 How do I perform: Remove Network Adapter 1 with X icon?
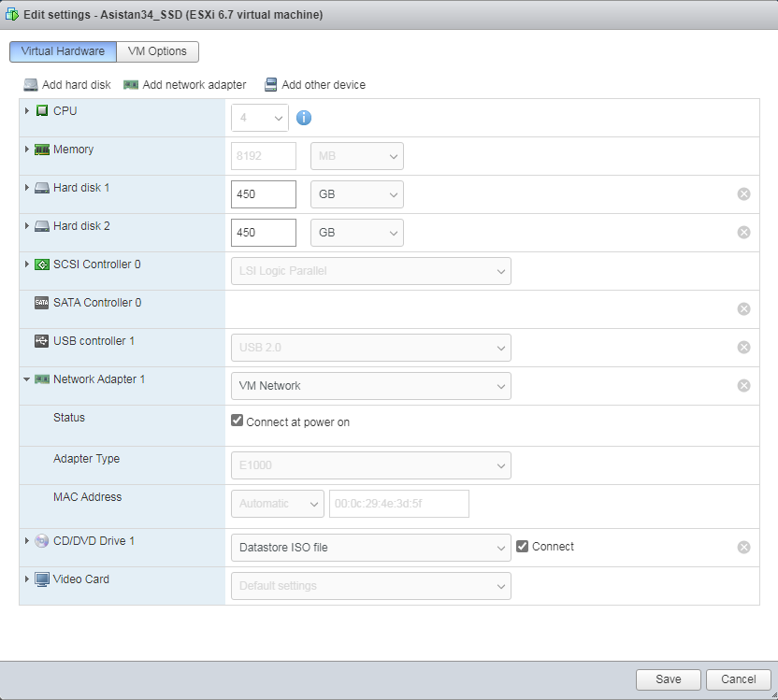pyautogui.click(x=743, y=386)
